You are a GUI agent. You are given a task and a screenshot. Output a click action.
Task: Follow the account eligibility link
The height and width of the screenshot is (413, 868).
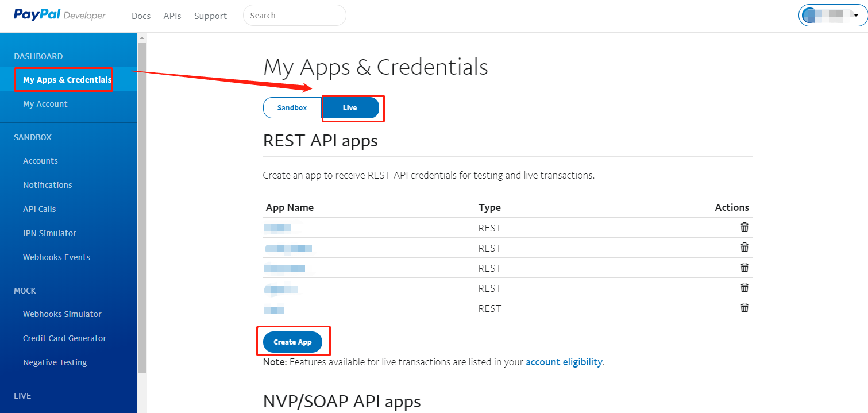(564, 362)
